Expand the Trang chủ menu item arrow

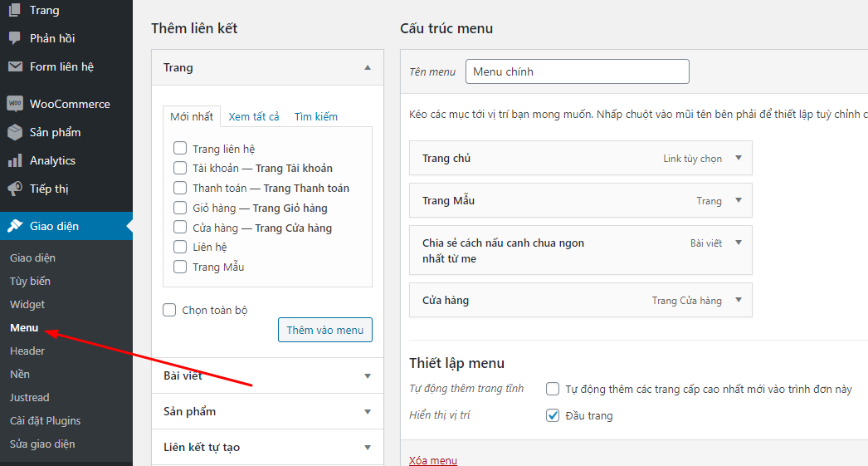pos(738,158)
